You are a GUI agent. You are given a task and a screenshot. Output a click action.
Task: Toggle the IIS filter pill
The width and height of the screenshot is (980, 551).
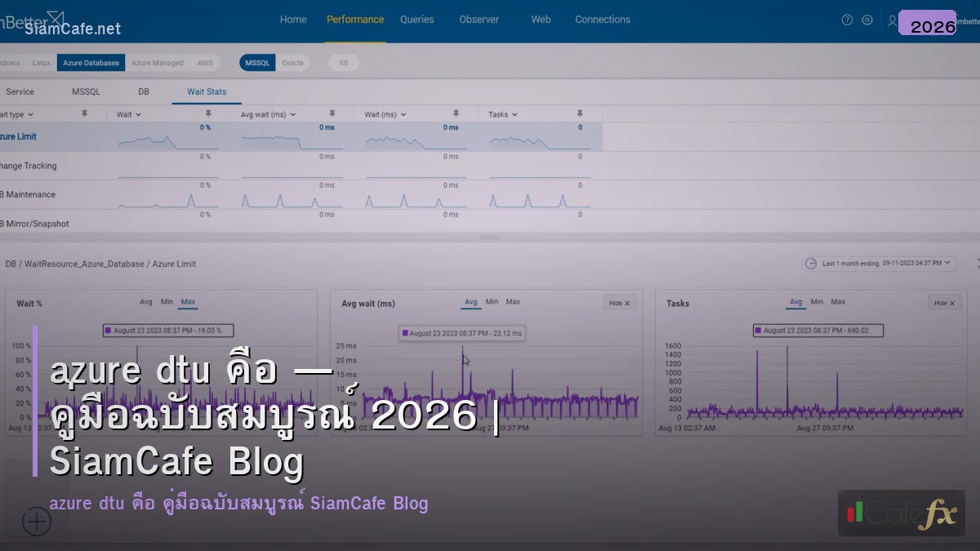pyautogui.click(x=343, y=62)
